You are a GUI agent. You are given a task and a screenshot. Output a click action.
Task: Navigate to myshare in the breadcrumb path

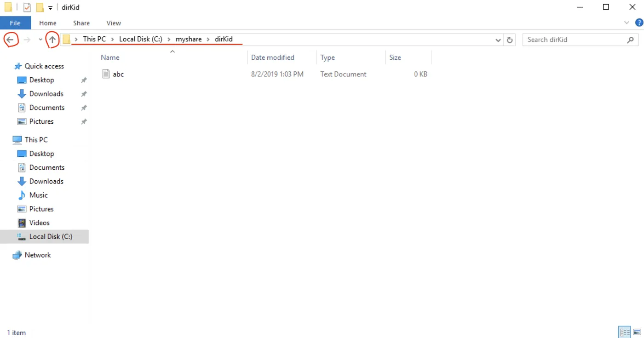click(x=189, y=40)
